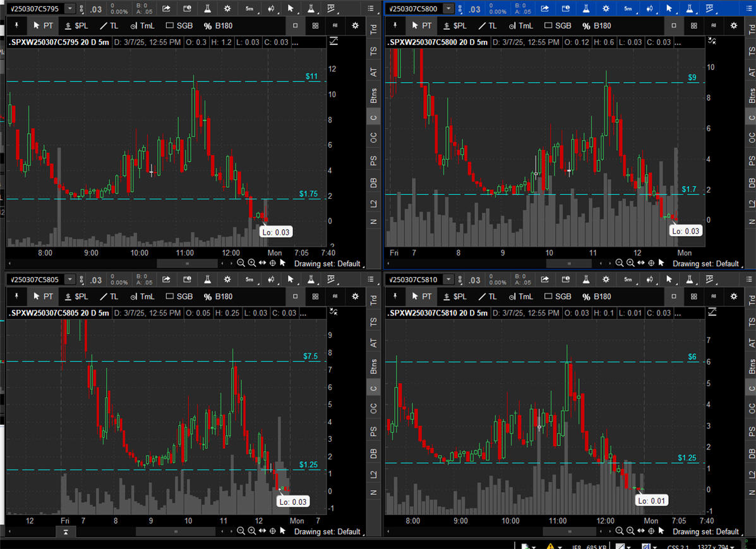Activate PT pointer tool in C5810 panel
Viewport: 756px width, 549px height.
[421, 296]
